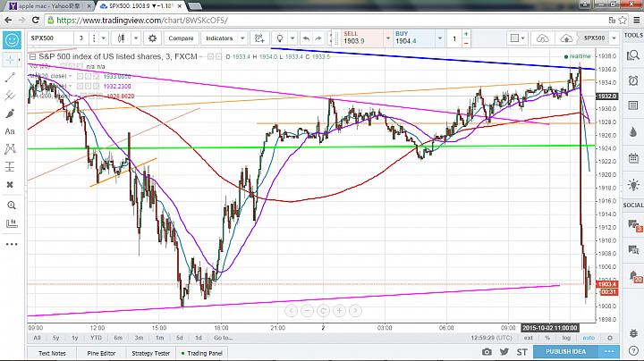Select the brush drawing tool

(x=10, y=113)
